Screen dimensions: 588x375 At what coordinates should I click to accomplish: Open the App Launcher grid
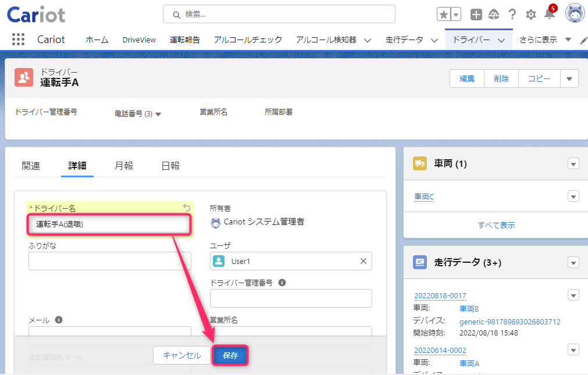tap(19, 40)
